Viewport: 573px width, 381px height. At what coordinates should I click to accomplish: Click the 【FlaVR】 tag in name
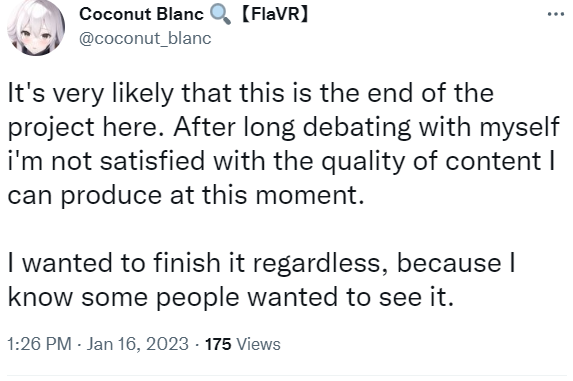tap(275, 14)
